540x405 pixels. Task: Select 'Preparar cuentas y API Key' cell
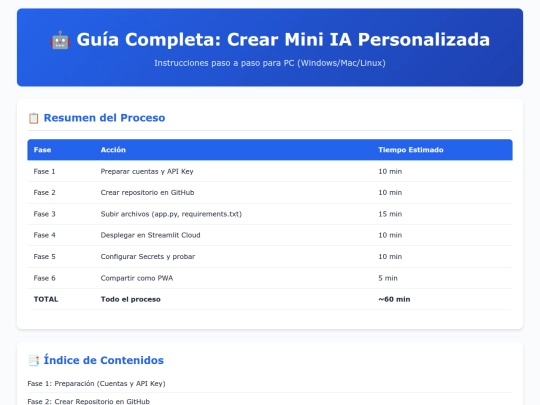147,172
